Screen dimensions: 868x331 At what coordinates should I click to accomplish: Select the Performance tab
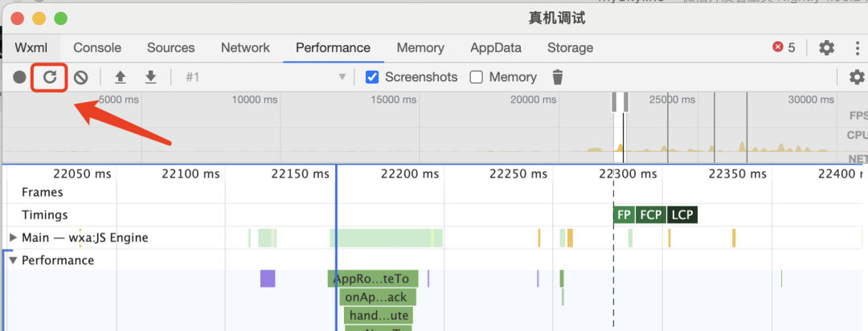(333, 47)
